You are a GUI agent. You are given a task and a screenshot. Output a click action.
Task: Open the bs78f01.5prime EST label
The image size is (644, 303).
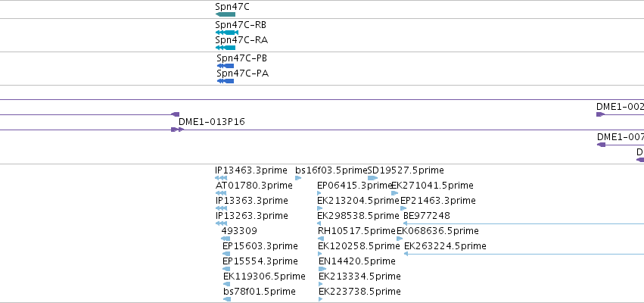tap(259, 292)
